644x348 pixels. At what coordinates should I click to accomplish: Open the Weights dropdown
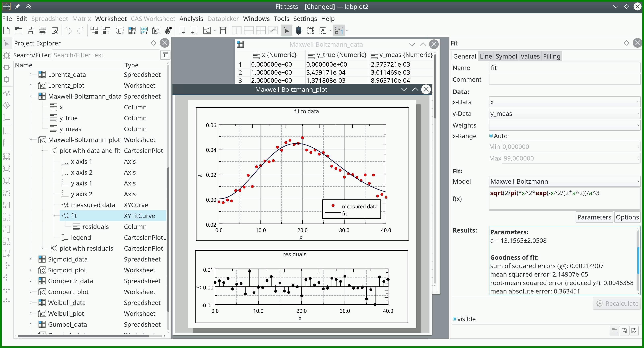pyautogui.click(x=565, y=125)
